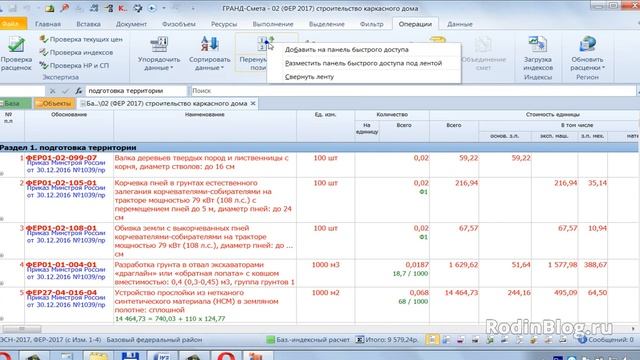
Task: Click the confirm checkmark in formula bar
Action: [65, 91]
